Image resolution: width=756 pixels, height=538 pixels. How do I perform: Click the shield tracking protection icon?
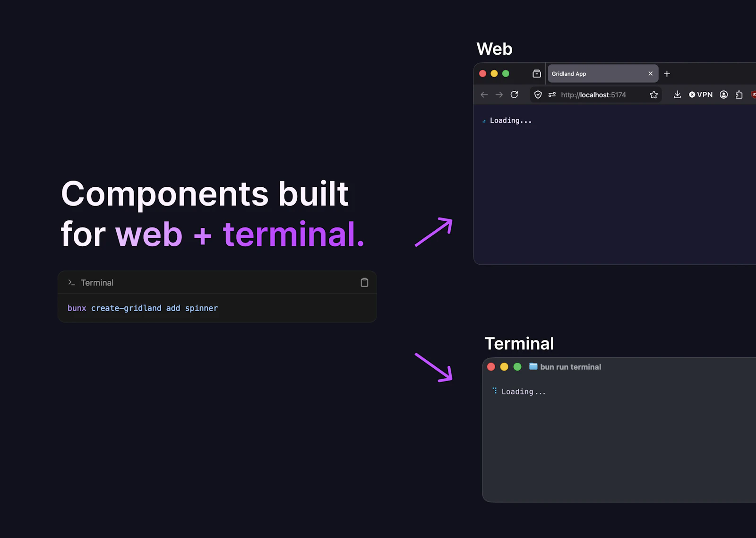point(538,95)
